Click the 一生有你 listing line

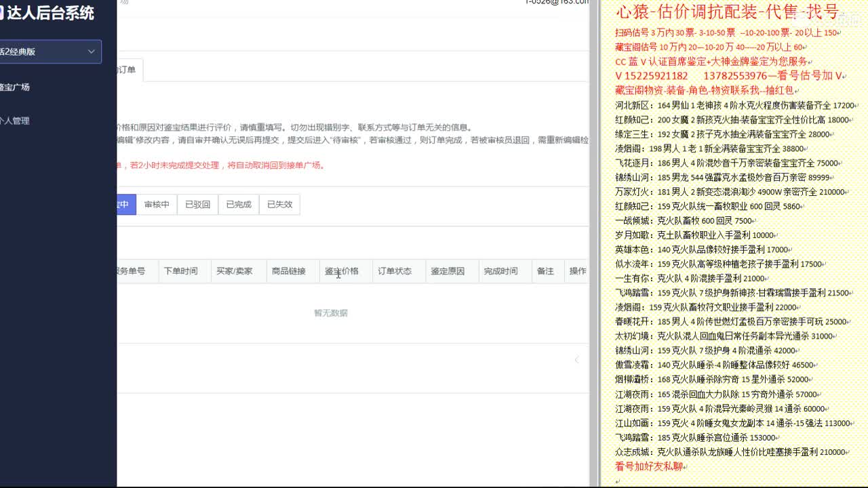point(692,279)
